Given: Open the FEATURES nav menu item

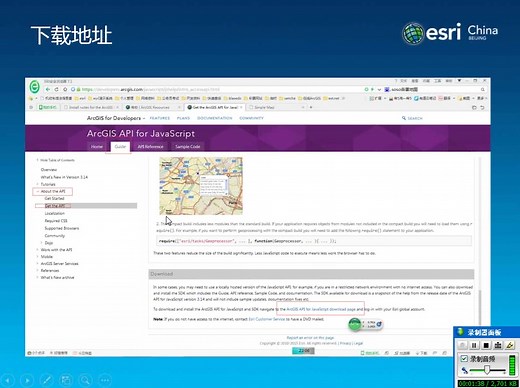Looking at the screenshot, I should tap(159, 118).
